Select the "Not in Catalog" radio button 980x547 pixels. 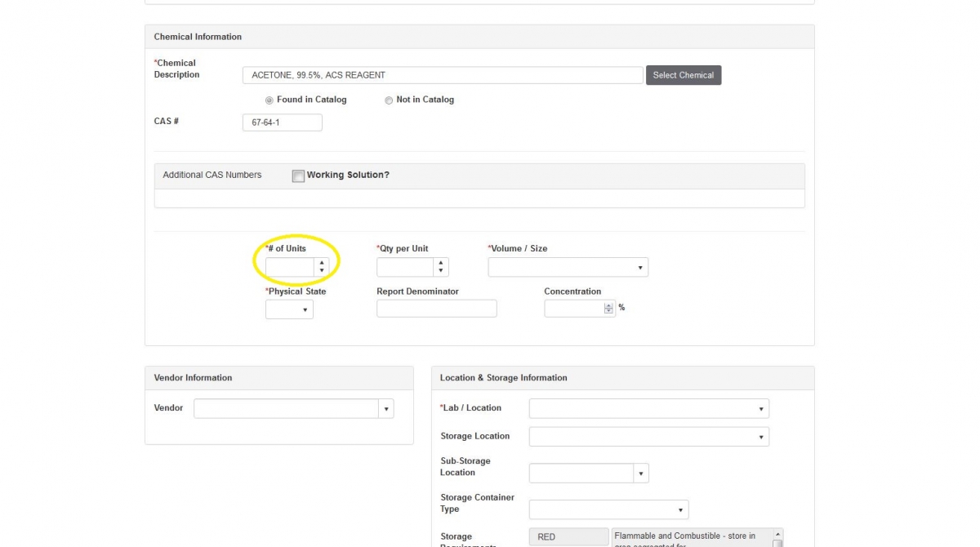389,100
